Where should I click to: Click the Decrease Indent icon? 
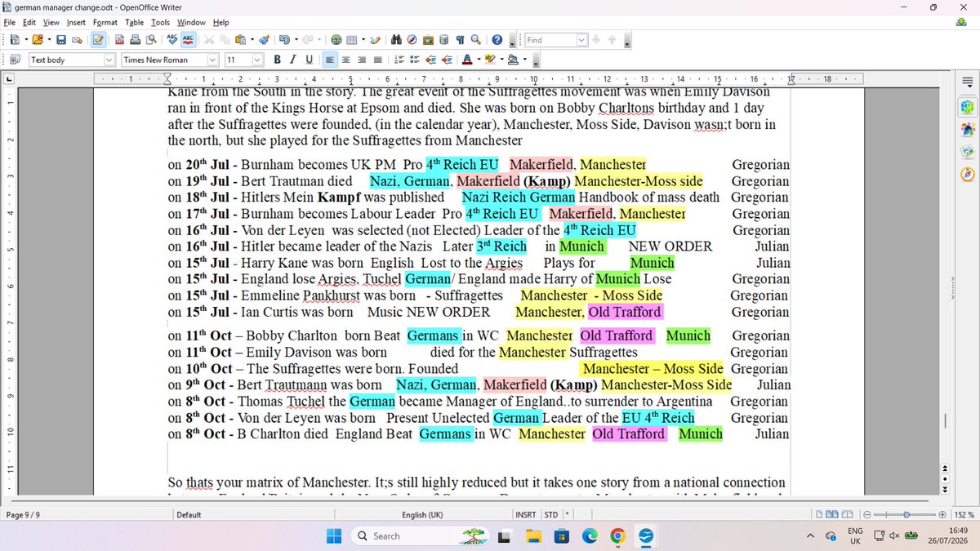(430, 60)
